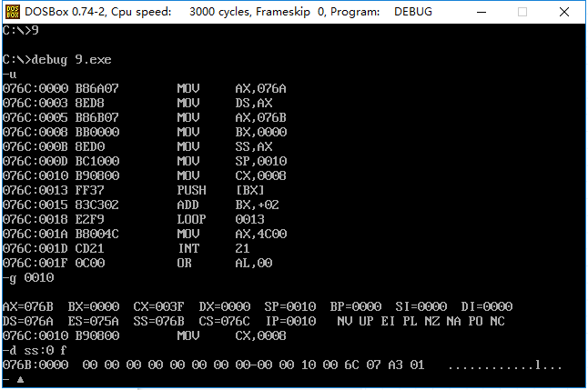Viewport: 588px width, 390px height.
Task: Click the 'ADD BX,+02' instruction line
Action: tap(141, 205)
